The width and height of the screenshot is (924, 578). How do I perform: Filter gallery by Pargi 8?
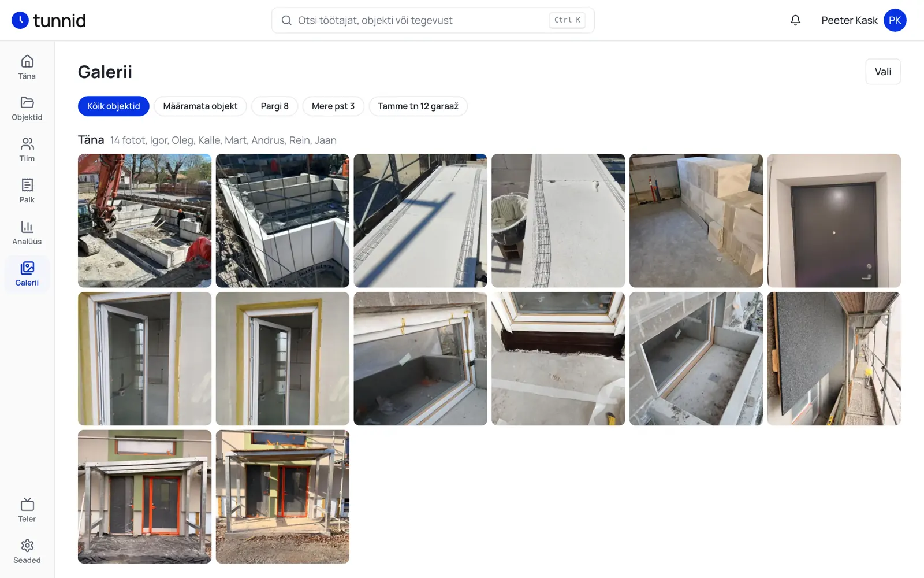(275, 106)
